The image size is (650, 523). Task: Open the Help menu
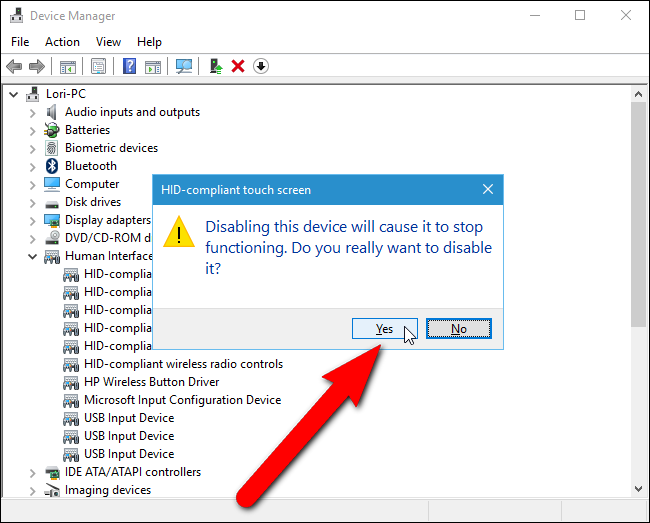pos(149,42)
